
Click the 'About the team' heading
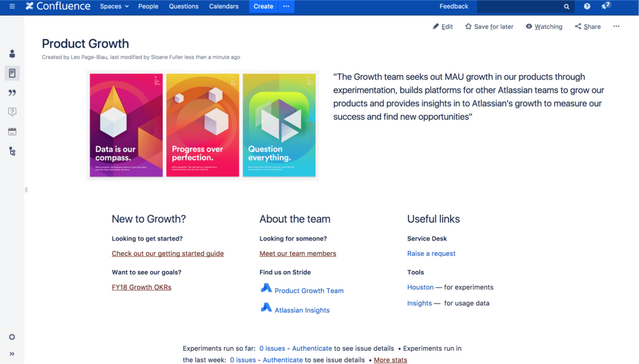tap(295, 219)
